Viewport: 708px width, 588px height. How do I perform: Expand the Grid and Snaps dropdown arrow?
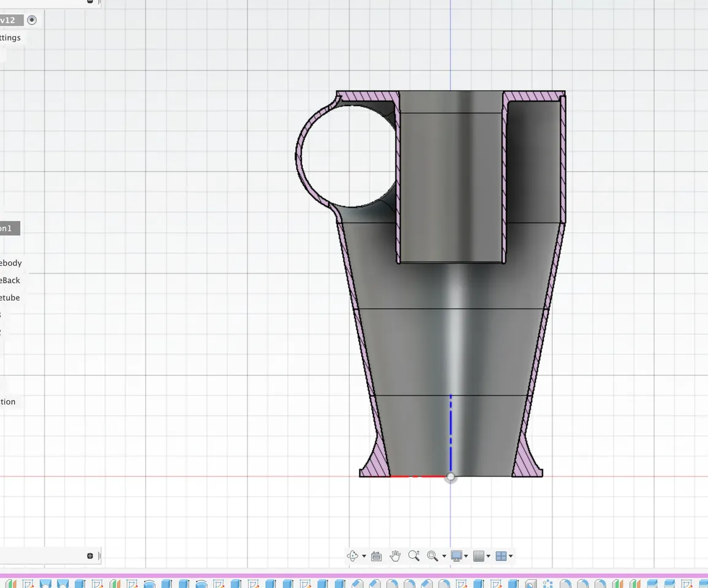[x=489, y=556]
